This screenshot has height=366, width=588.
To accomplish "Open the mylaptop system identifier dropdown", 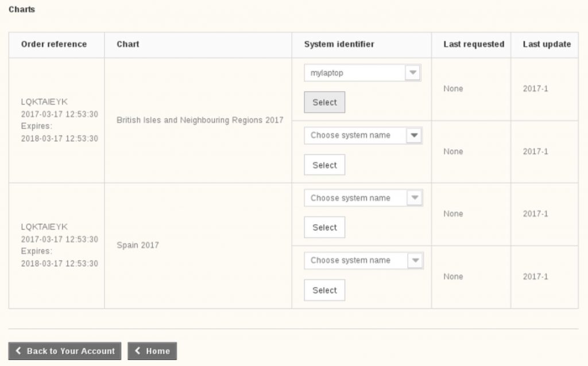I will click(363, 73).
